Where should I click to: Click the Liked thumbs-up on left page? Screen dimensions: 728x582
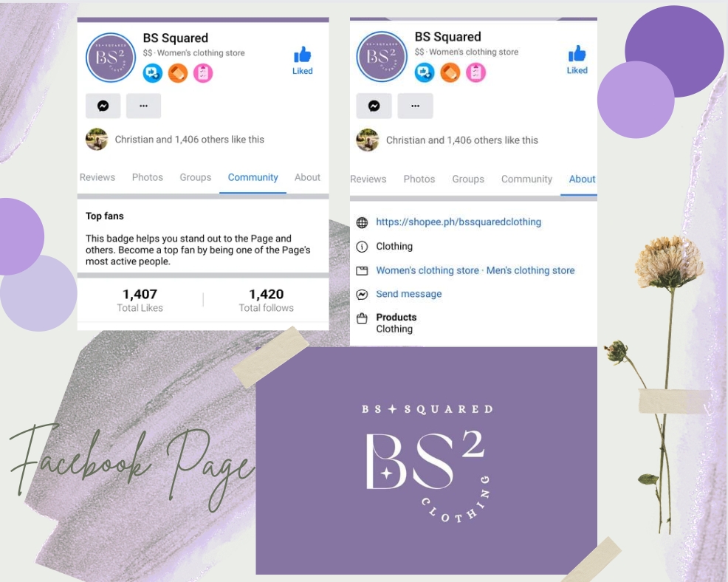[x=302, y=61]
